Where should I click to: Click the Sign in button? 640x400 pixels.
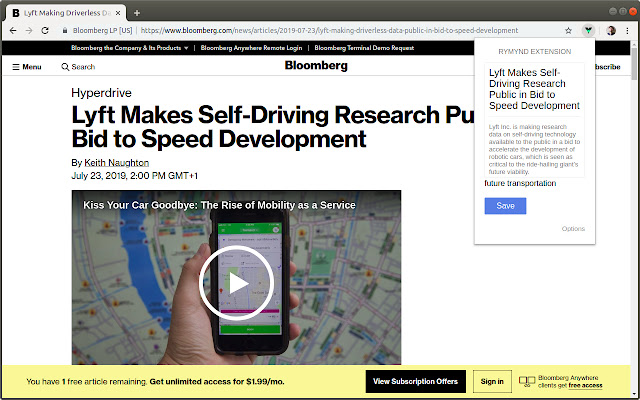491,381
